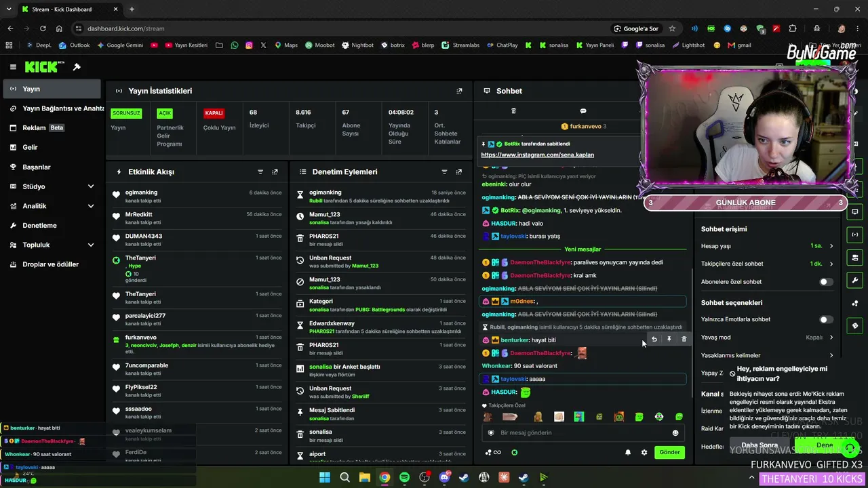The image size is (868, 488).
Task: Pop out the Denetim Eylemleri panel
Action: coord(459,172)
